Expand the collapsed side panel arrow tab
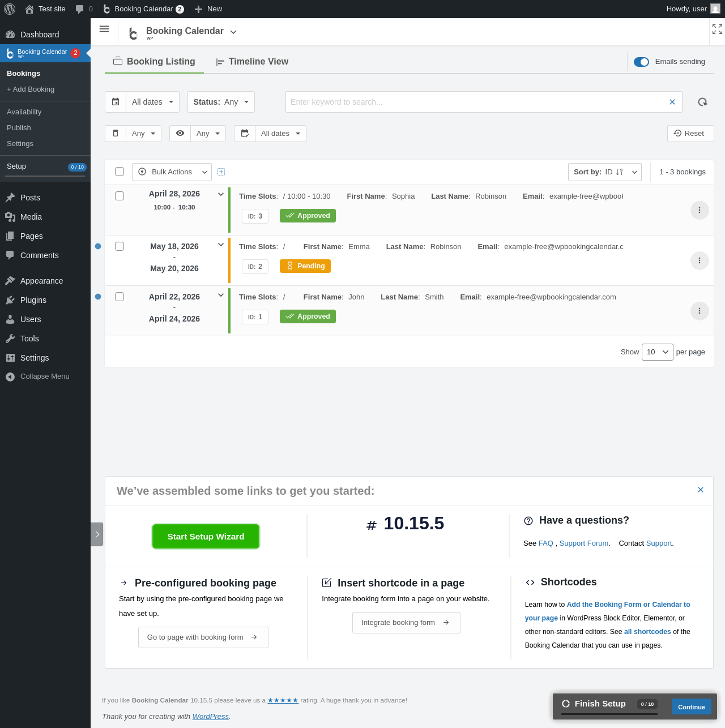Image resolution: width=725 pixels, height=728 pixels. pos(97,534)
